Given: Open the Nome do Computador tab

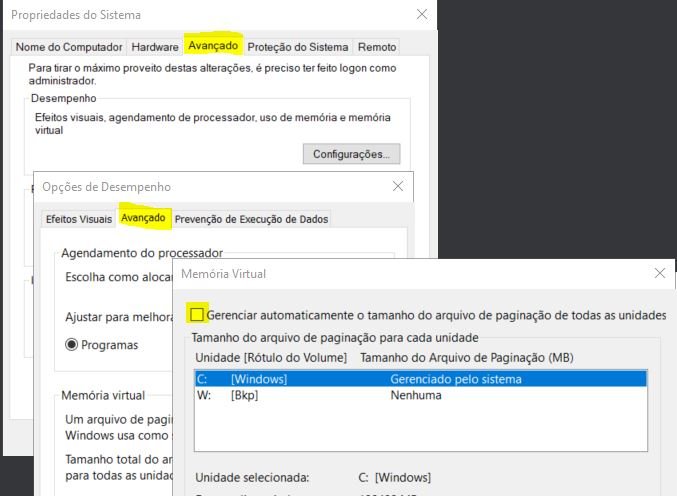Looking at the screenshot, I should point(69,47).
